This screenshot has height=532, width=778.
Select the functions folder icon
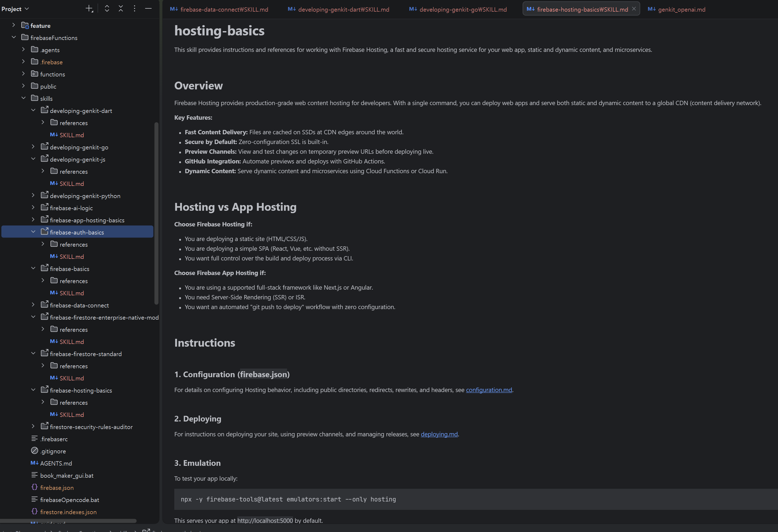tap(35, 74)
